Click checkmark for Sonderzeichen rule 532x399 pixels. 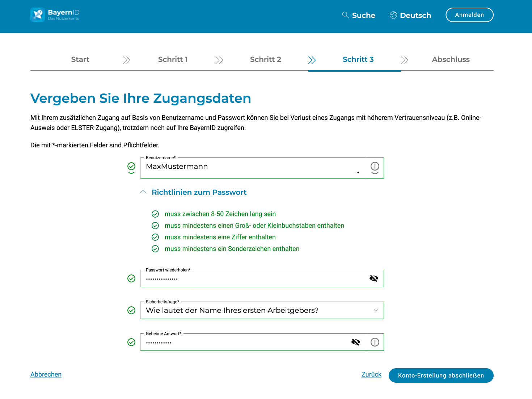pos(155,249)
